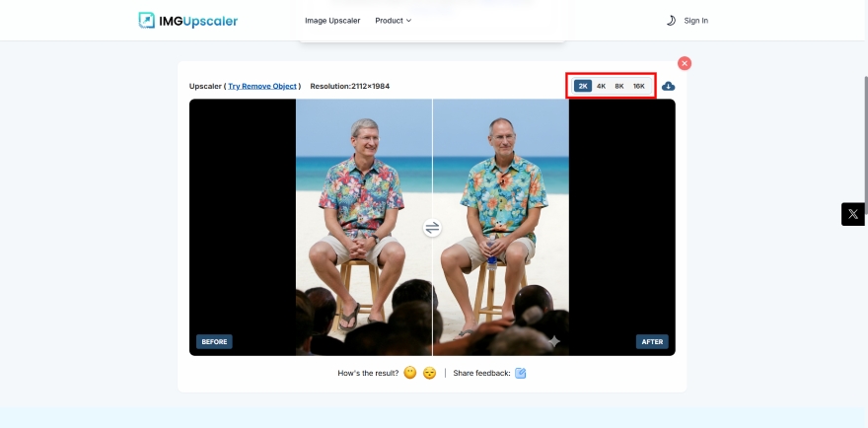Click the AFTER label on the image
Screen dimensions: 868x428
pyautogui.click(x=652, y=342)
